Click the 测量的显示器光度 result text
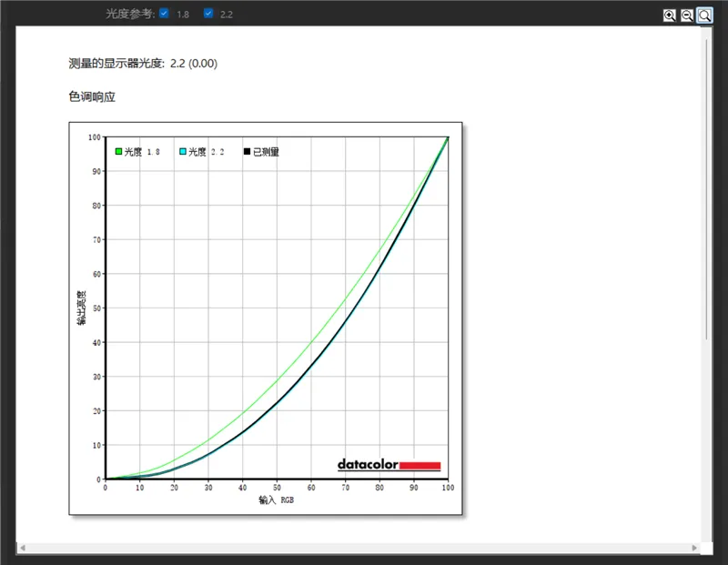728x565 pixels. (x=143, y=64)
